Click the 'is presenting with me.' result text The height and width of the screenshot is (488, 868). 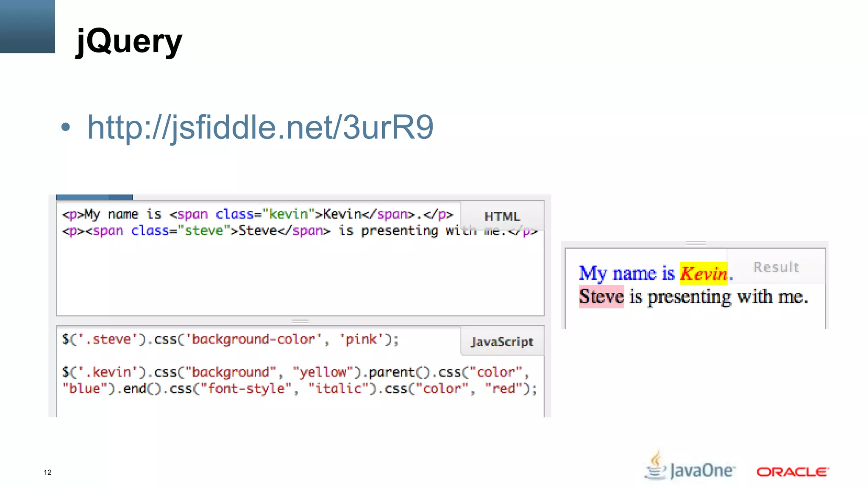(718, 297)
